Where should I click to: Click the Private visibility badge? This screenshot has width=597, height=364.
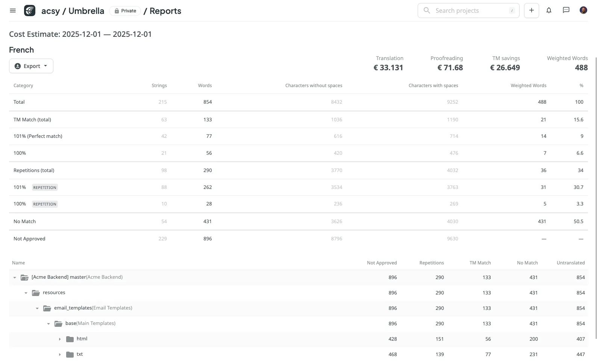125,11
